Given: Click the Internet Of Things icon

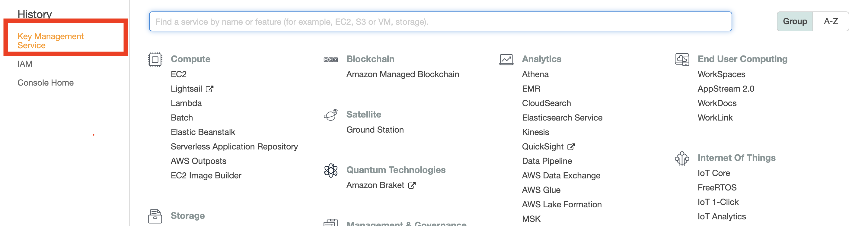Looking at the screenshot, I should 682,158.
